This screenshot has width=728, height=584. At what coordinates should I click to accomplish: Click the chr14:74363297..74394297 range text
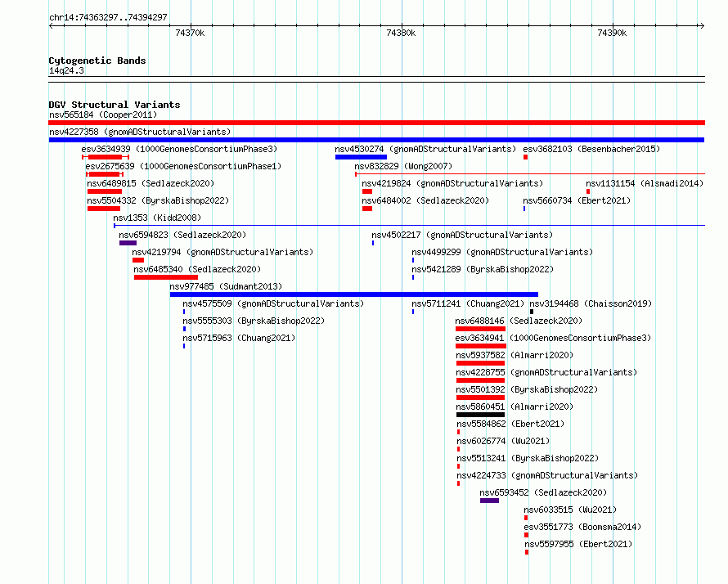point(108,18)
